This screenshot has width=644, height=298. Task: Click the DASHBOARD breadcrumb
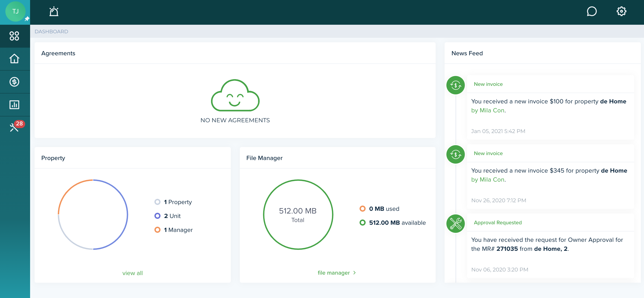pos(51,31)
